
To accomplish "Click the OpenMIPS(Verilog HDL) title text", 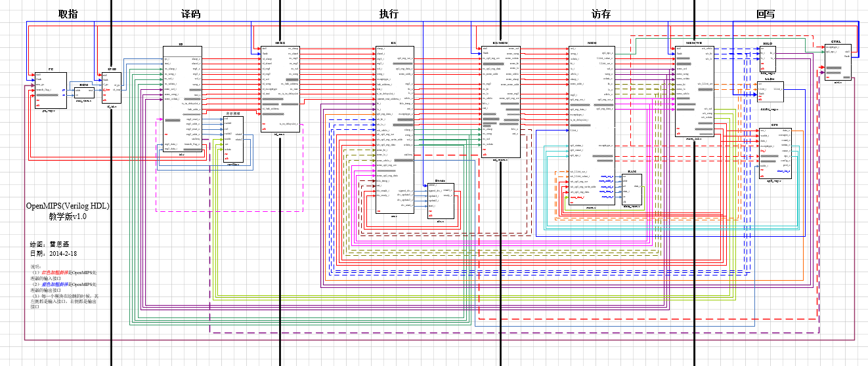I will click(x=66, y=207).
